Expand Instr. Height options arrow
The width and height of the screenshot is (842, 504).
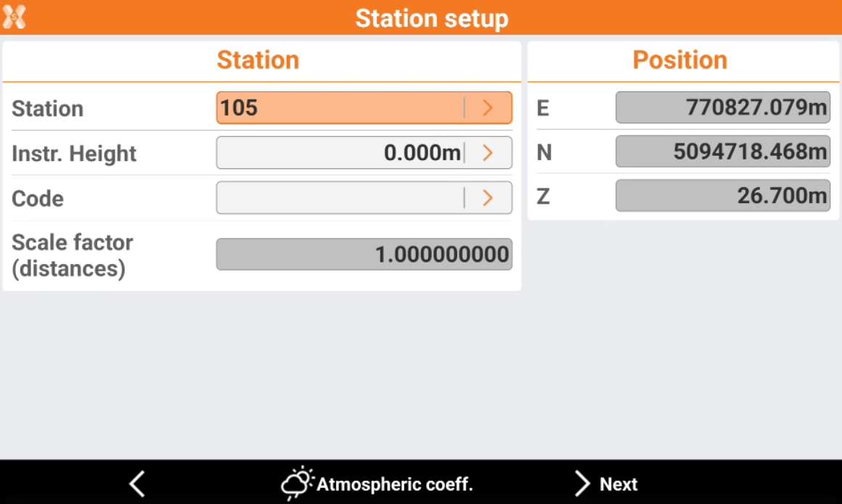point(488,153)
